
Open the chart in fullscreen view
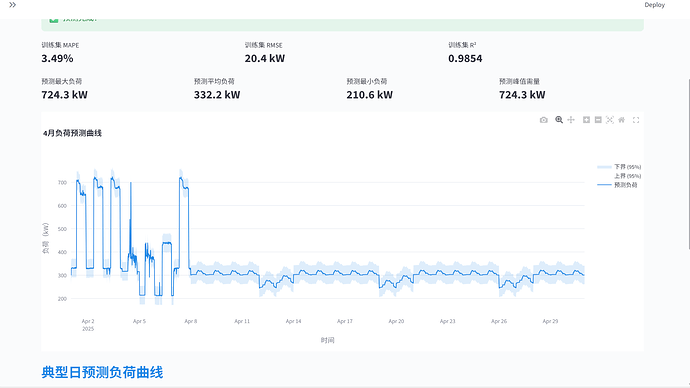click(636, 120)
